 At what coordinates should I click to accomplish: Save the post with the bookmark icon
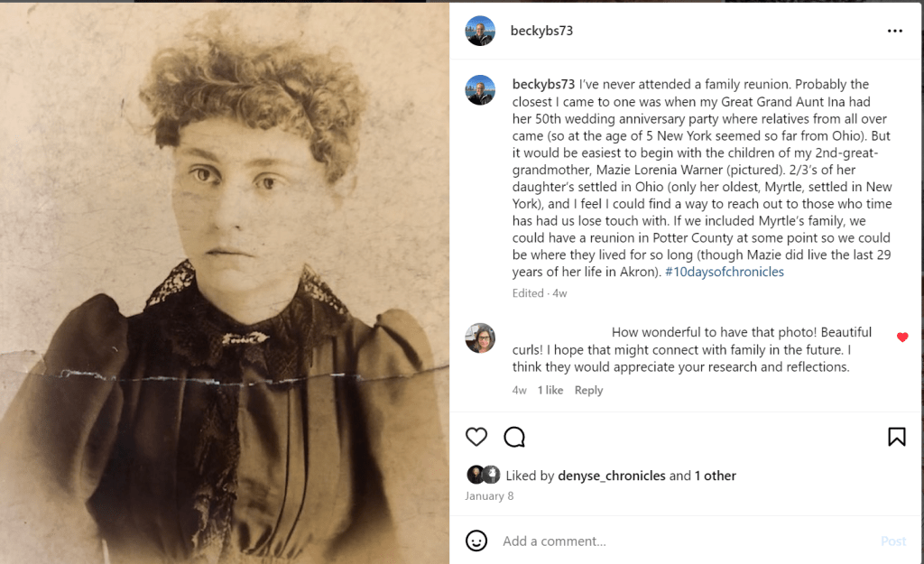point(896,437)
